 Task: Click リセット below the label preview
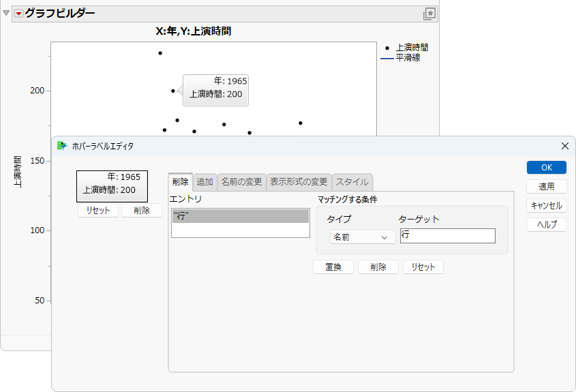coord(98,211)
